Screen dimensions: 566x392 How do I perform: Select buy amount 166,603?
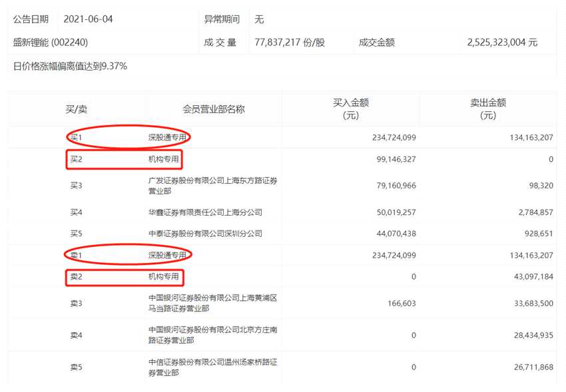pos(402,303)
